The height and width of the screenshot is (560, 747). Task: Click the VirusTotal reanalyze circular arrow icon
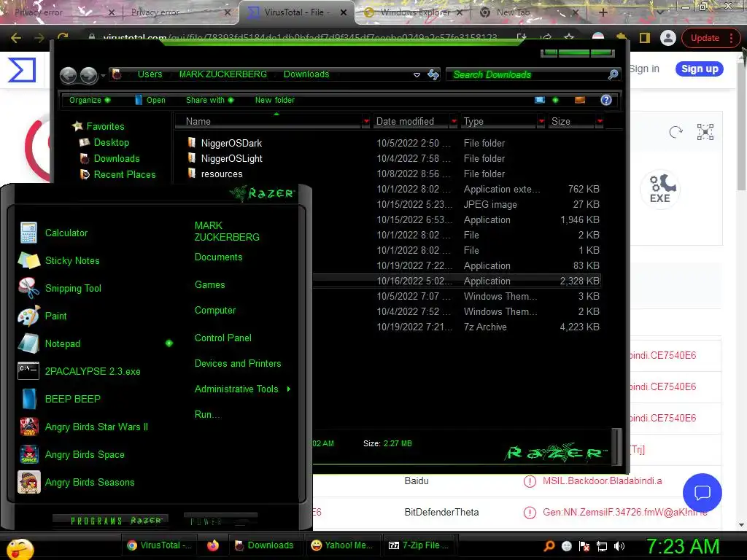[676, 132]
